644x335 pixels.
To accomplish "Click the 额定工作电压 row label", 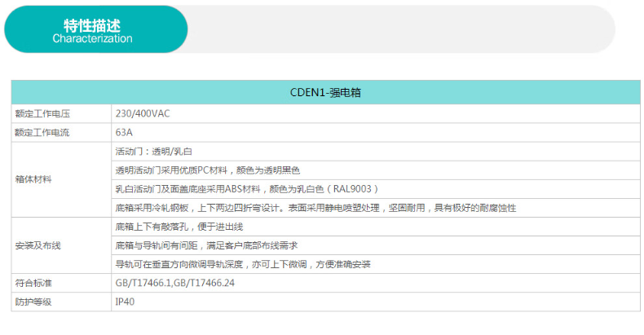I will [38, 113].
